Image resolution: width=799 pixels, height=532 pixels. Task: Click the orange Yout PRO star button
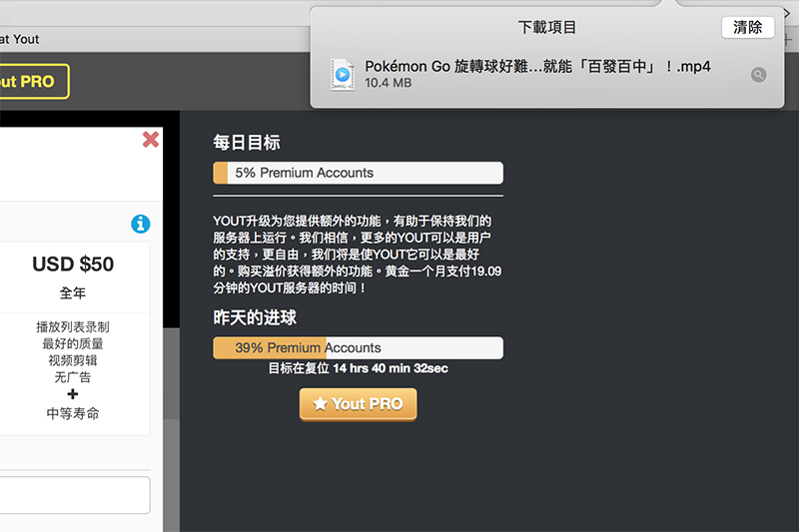tap(358, 404)
